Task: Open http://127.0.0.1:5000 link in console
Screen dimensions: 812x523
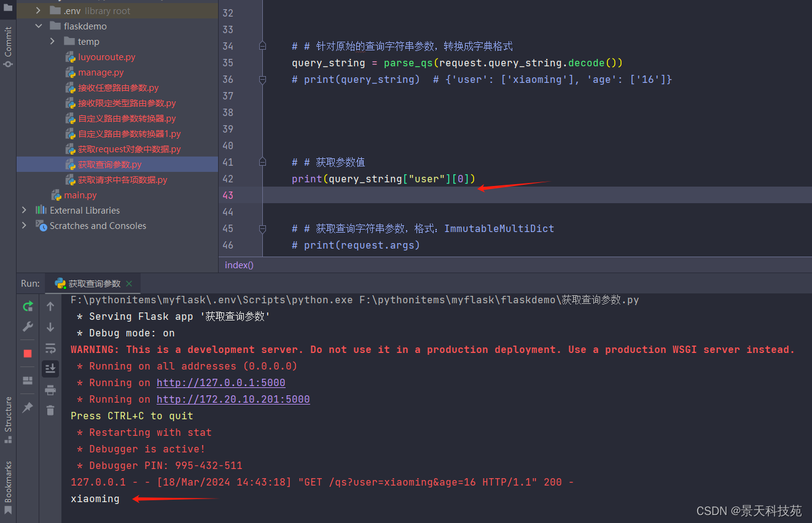Action: [x=221, y=382]
